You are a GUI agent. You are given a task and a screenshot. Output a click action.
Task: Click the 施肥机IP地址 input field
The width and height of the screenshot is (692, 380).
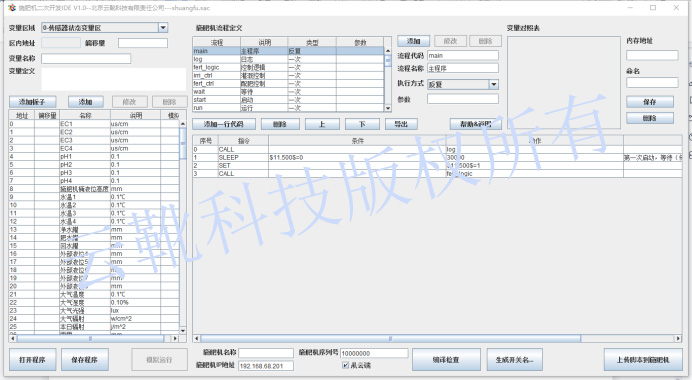[x=266, y=366]
